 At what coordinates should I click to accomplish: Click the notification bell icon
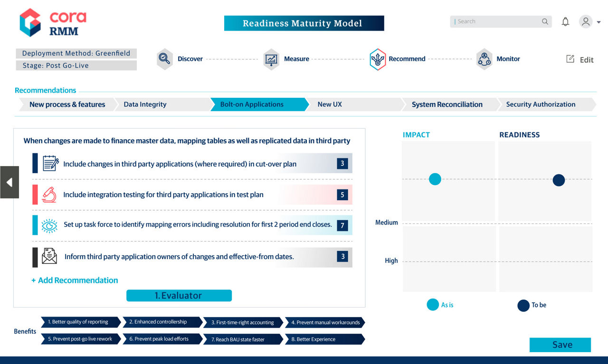pyautogui.click(x=565, y=22)
